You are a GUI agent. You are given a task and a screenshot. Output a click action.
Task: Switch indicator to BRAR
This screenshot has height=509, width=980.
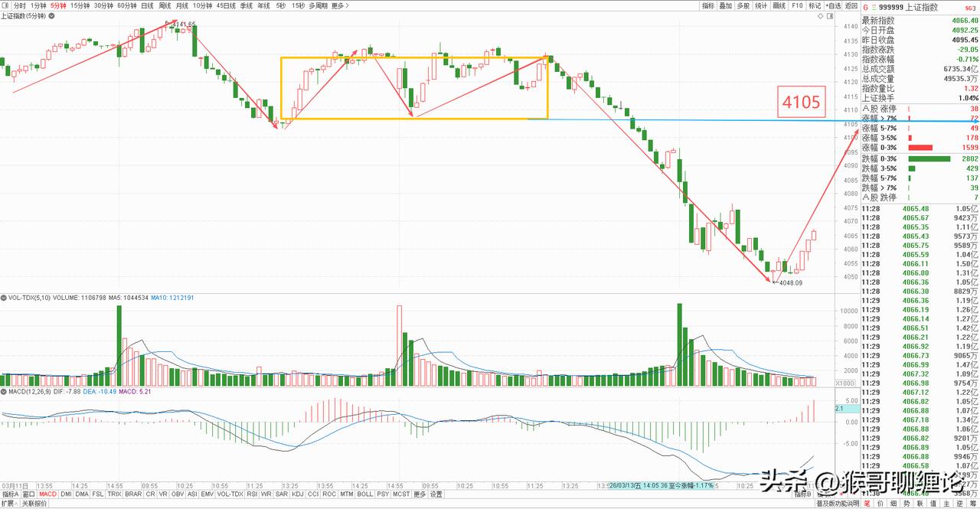pos(133,494)
